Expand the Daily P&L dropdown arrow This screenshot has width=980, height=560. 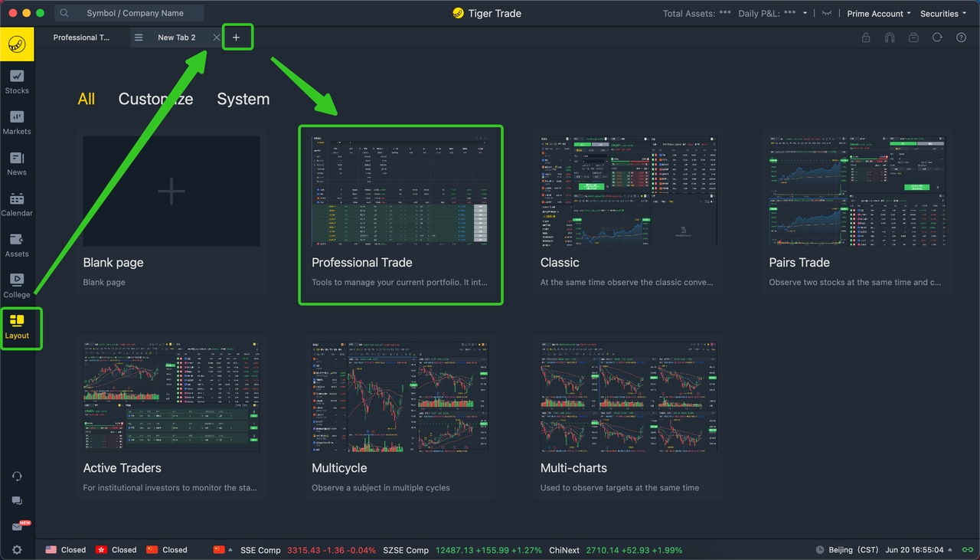[805, 14]
